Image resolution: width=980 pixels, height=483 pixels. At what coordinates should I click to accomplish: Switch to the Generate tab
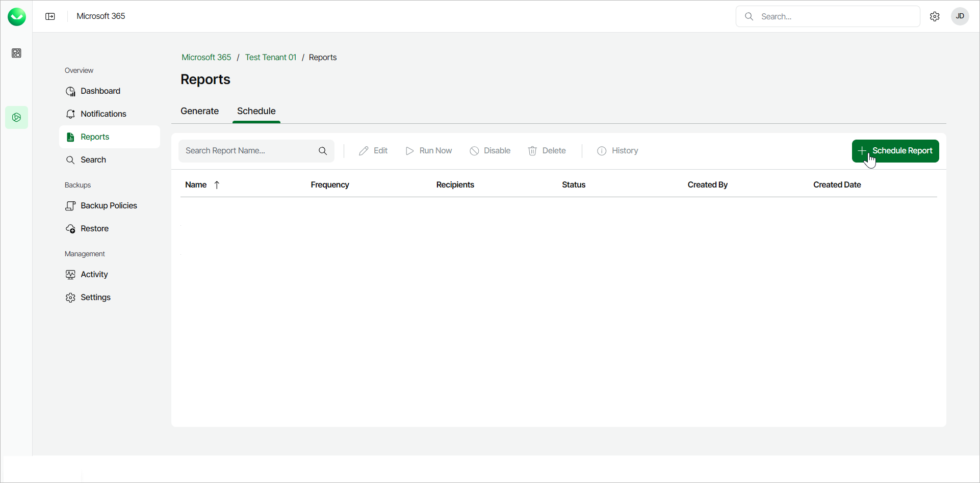pos(199,111)
